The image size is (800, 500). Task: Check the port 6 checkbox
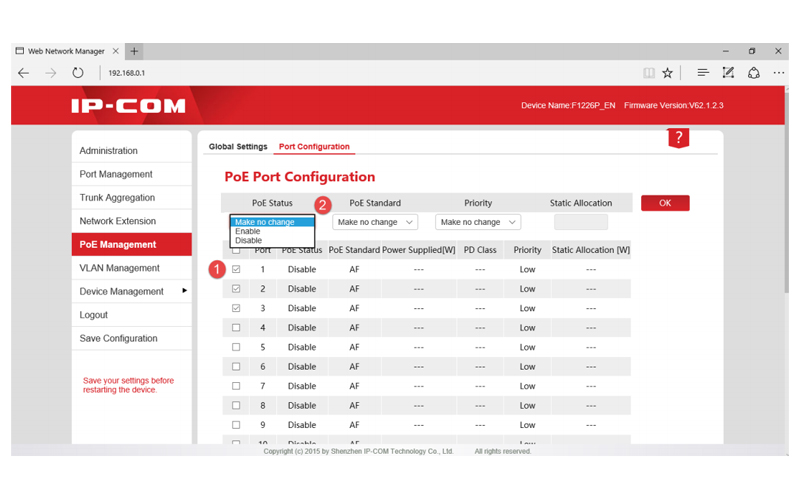236,366
